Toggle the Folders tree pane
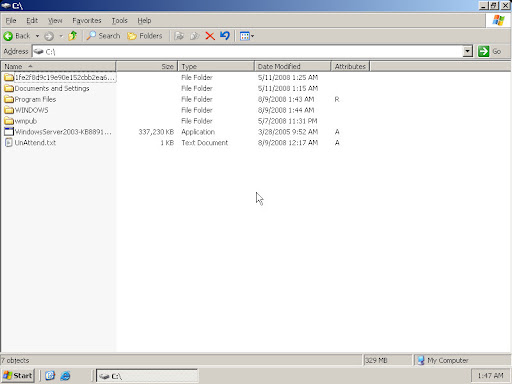The width and height of the screenshot is (512, 384). 145,36
